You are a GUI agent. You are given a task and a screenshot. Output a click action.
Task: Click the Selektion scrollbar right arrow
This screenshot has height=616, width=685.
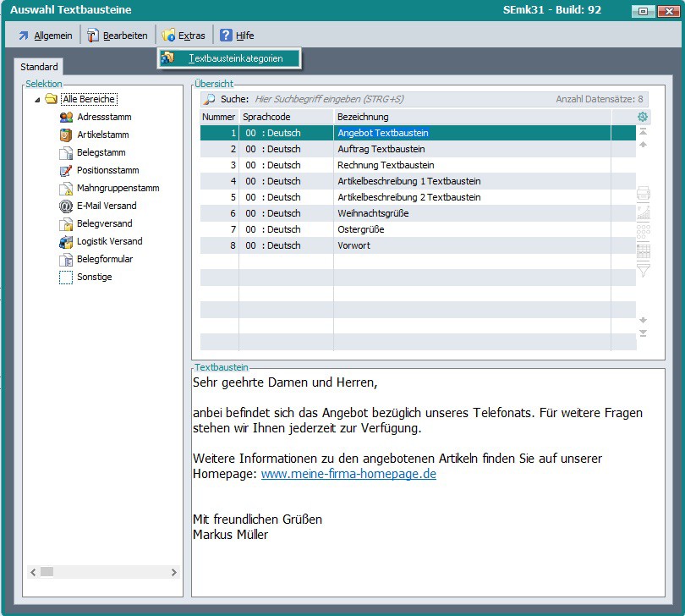click(x=174, y=572)
